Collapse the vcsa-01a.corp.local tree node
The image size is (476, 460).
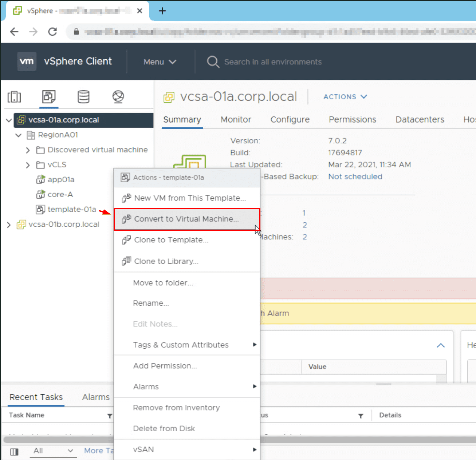click(9, 120)
